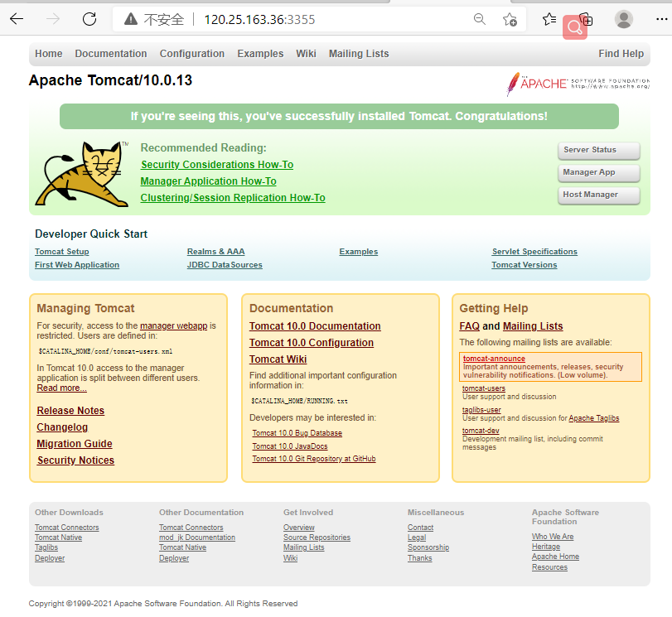Open Tomcat 10.0 Documentation link
The width and height of the screenshot is (672, 617).
315,326
